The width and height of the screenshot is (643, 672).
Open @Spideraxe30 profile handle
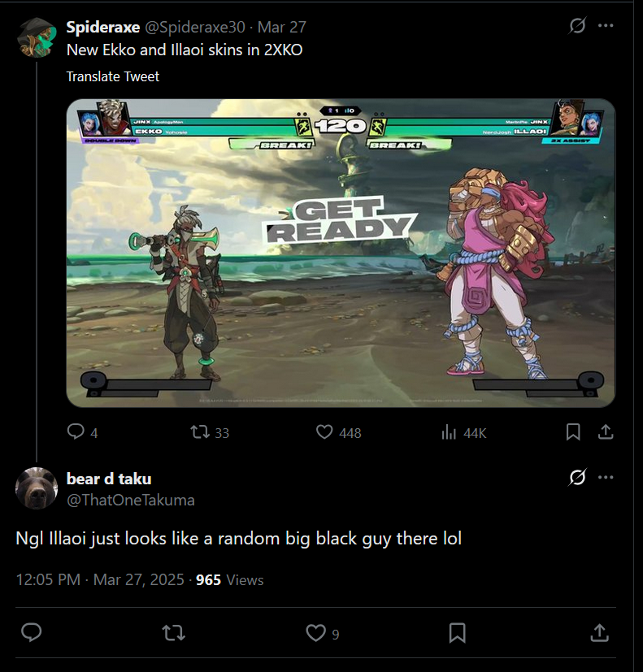[195, 27]
